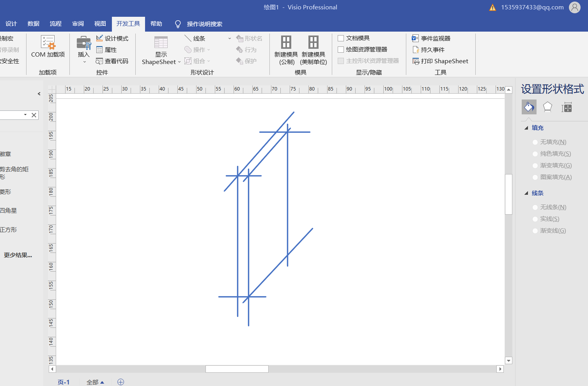Image resolution: width=588 pixels, height=386 pixels.
Task: Select the 插入 control tool
Action: [x=83, y=49]
